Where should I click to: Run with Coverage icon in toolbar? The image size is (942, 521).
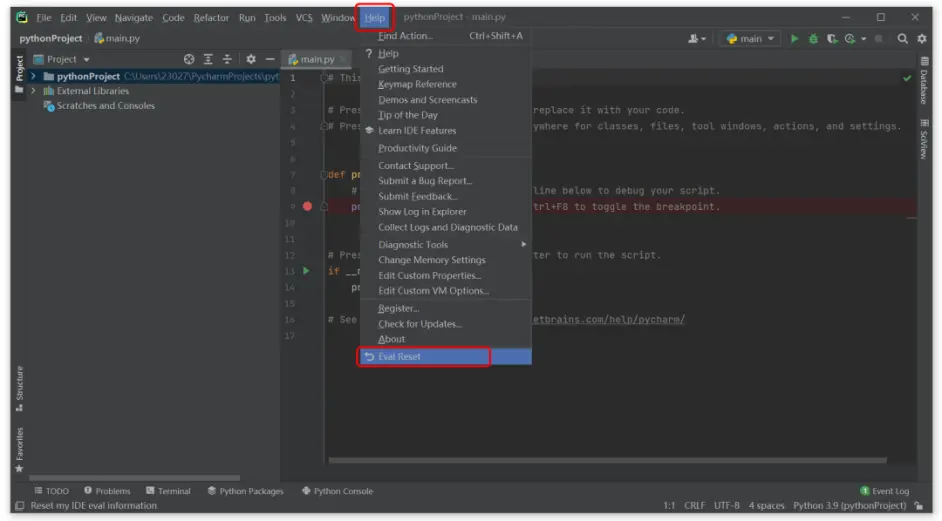pos(832,38)
